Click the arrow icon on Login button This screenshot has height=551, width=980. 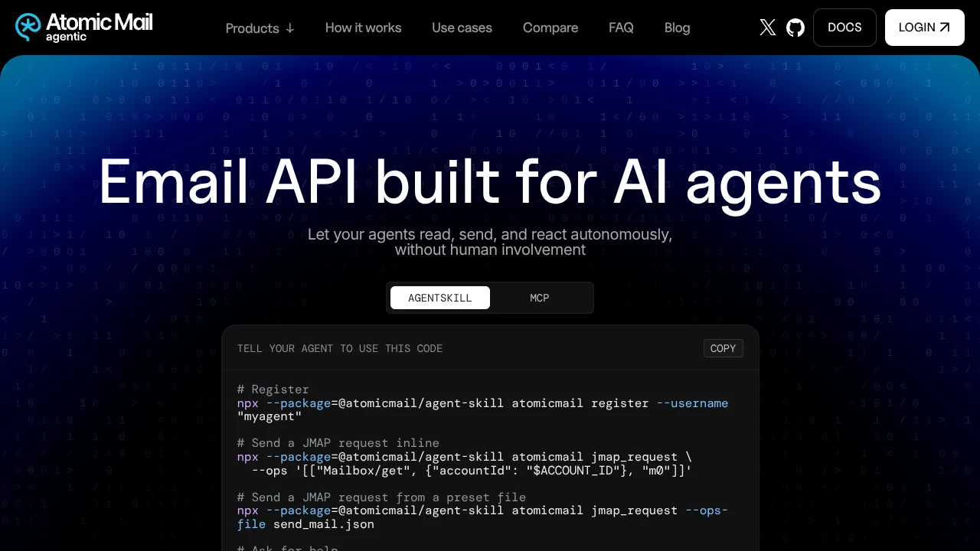click(945, 28)
